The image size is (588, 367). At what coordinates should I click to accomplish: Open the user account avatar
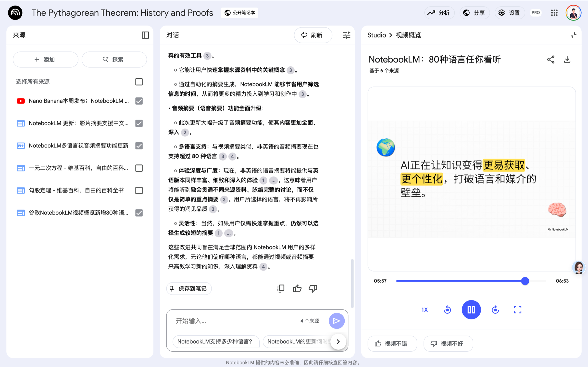coord(573,13)
